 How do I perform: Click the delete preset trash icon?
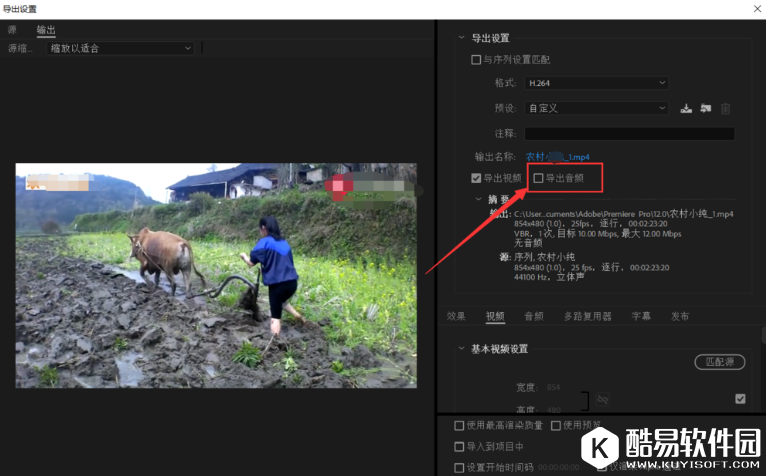(726, 108)
